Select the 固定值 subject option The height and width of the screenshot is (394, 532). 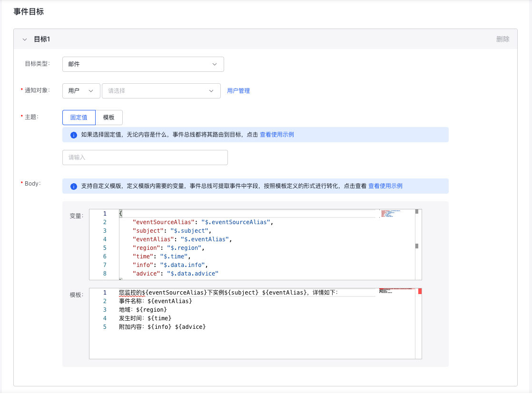[x=79, y=118]
